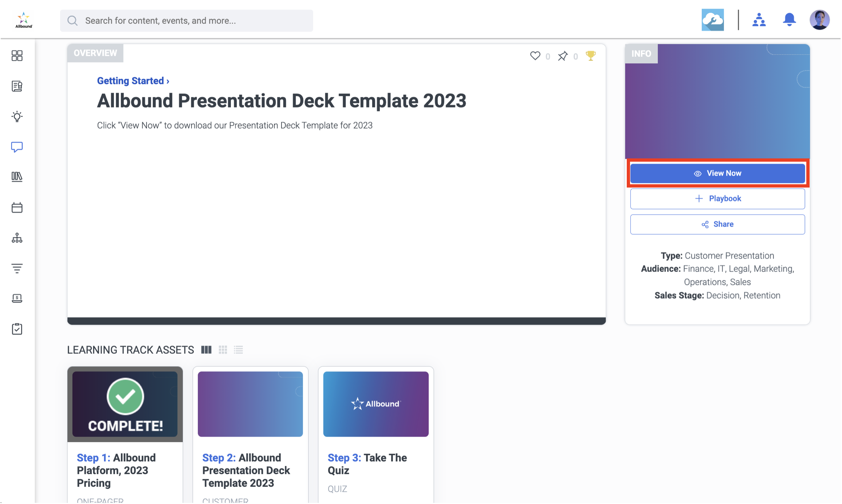Click the Share button
This screenshot has height=504, width=842.
(x=717, y=224)
